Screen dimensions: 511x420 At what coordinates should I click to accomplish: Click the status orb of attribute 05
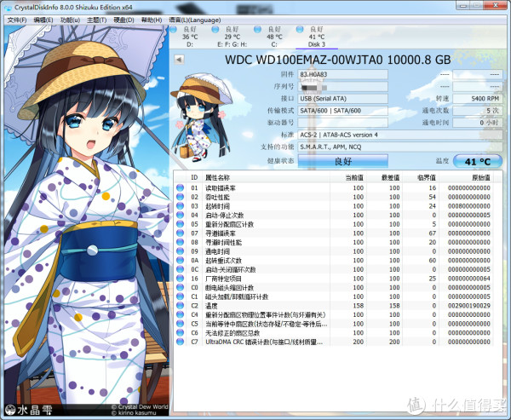tap(180, 224)
